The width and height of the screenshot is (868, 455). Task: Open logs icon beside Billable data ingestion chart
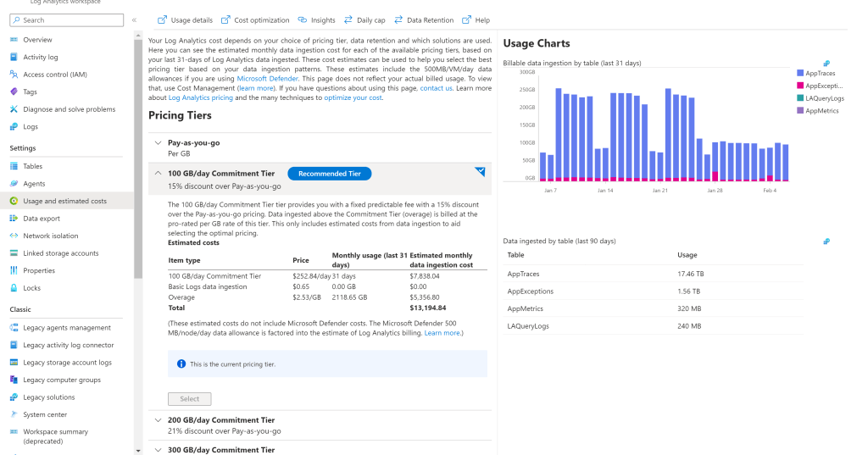(x=826, y=63)
